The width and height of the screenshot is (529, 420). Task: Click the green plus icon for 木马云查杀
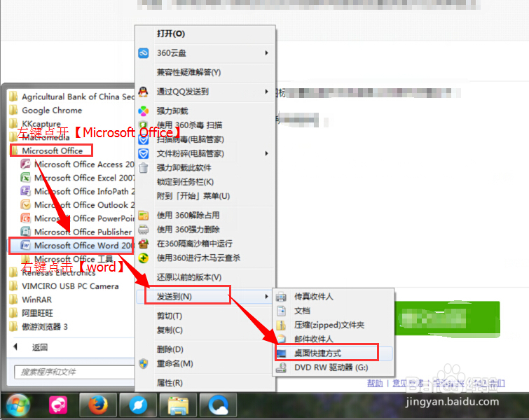tap(144, 258)
